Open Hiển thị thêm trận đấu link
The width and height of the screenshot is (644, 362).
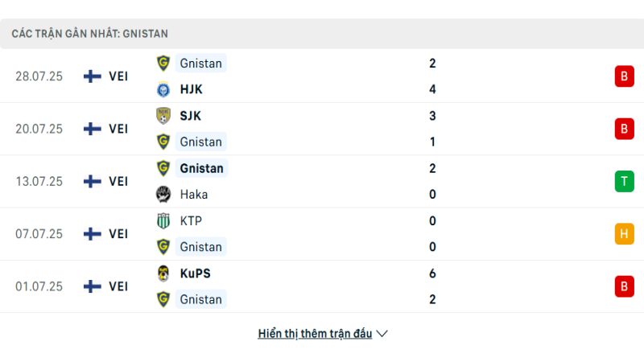coord(315,334)
